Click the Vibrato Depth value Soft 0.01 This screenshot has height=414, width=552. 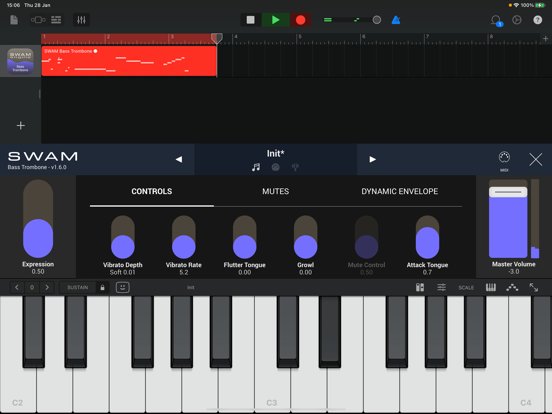[122, 272]
